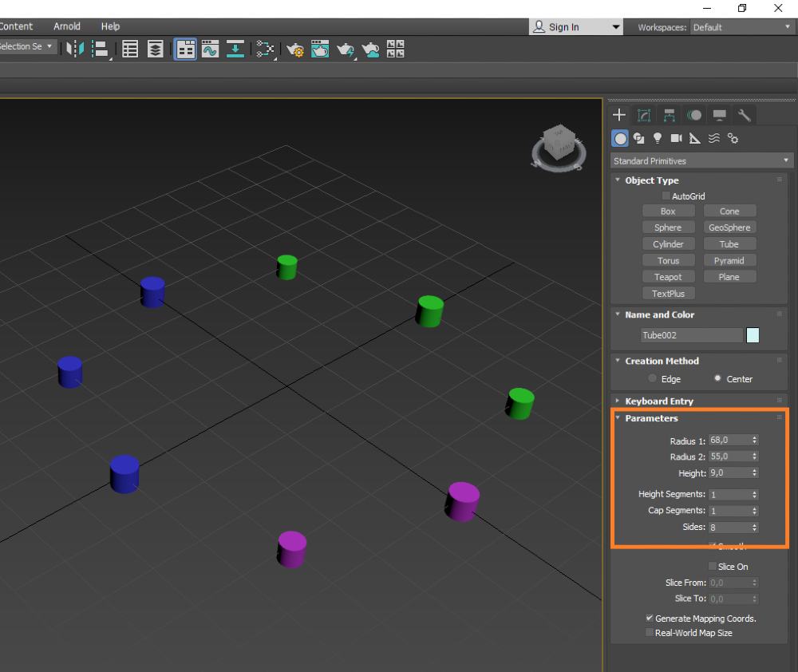Click the down-arrow icon beside Curve Editor

pyautogui.click(x=235, y=49)
